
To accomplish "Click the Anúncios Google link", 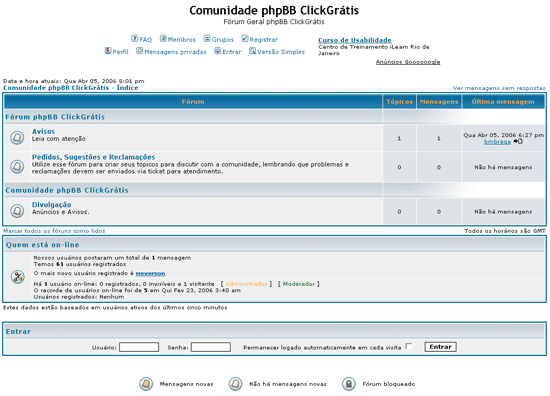I will click(408, 62).
